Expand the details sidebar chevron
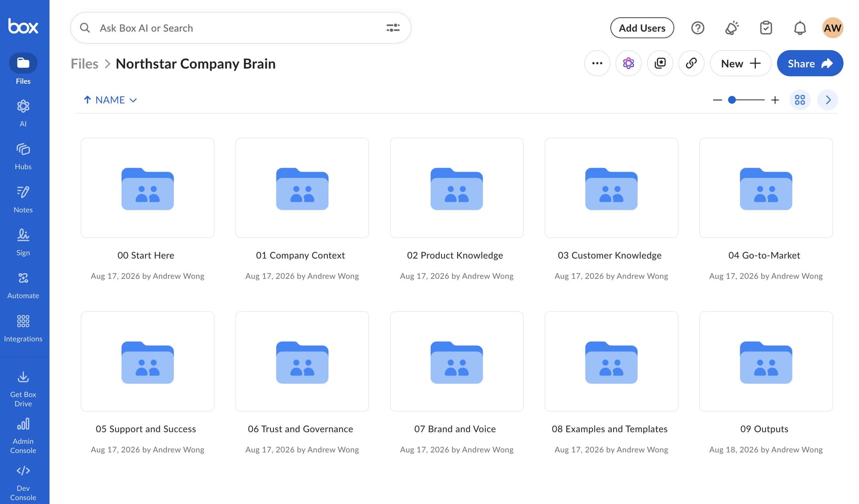859x504 pixels. [x=828, y=100]
